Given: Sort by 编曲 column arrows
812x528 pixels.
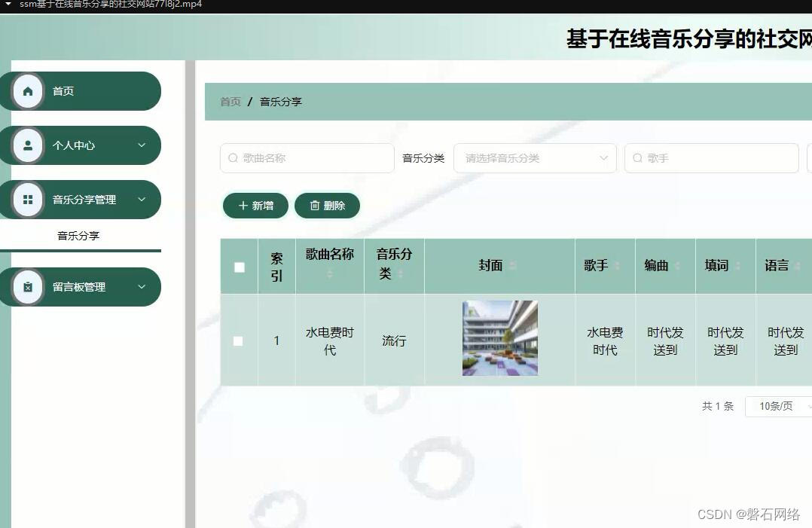Looking at the screenshot, I should click(677, 266).
